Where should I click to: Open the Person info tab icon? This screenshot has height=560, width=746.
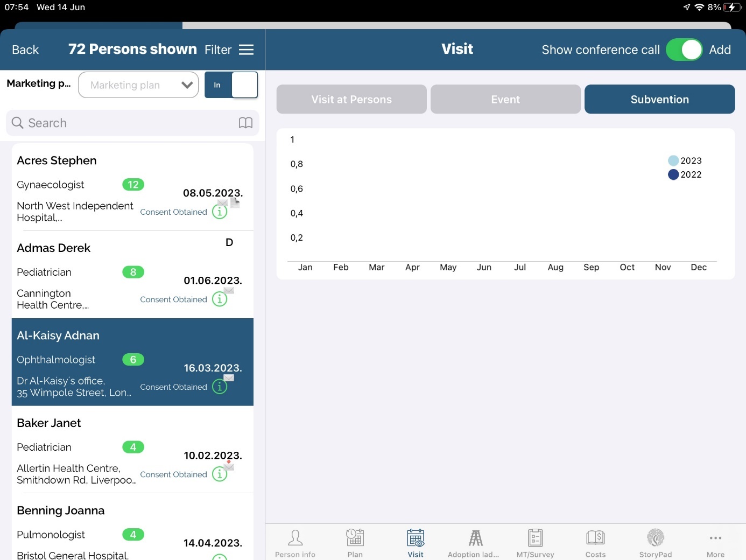tap(295, 538)
